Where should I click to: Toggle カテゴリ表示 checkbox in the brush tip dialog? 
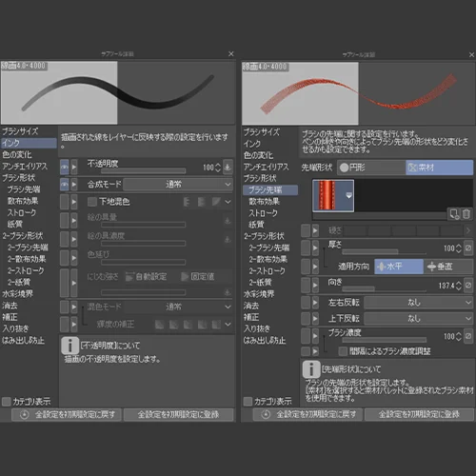(248, 402)
